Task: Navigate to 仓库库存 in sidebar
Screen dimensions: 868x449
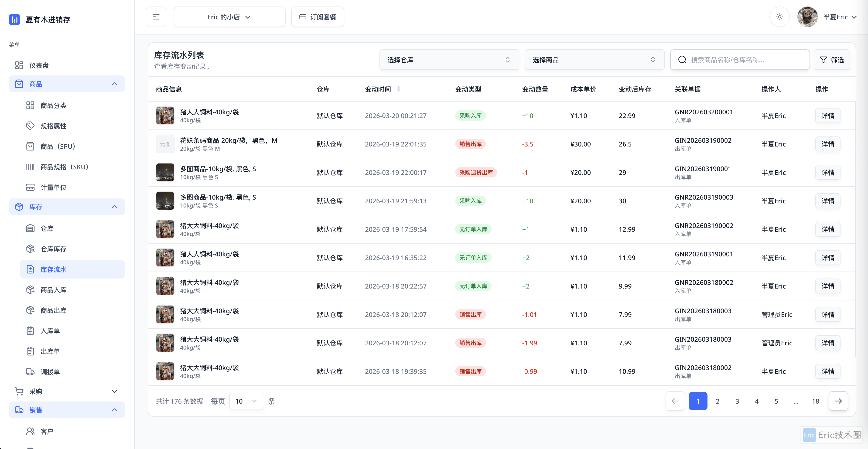Action: (53, 249)
